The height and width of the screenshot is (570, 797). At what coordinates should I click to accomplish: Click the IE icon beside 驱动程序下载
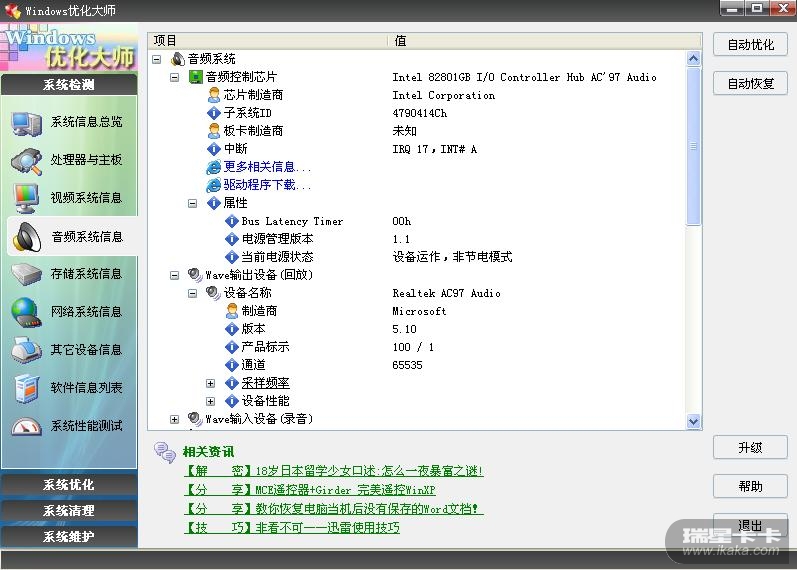pos(213,185)
